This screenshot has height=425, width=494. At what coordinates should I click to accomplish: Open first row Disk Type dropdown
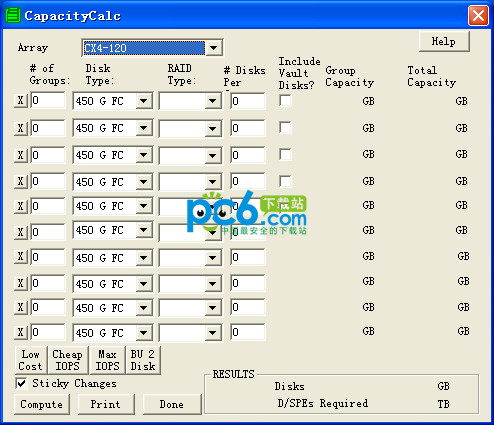[x=144, y=101]
